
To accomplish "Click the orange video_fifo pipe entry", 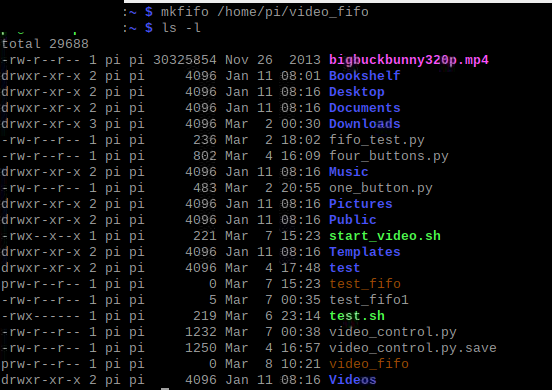I will tap(369, 364).
